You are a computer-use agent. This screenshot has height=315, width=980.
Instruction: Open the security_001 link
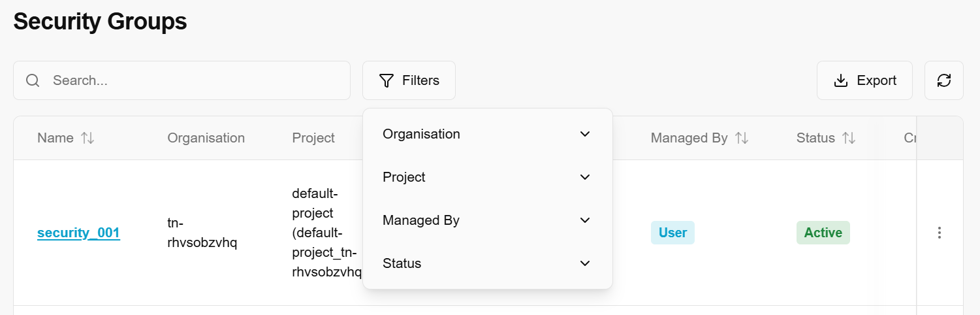click(78, 233)
